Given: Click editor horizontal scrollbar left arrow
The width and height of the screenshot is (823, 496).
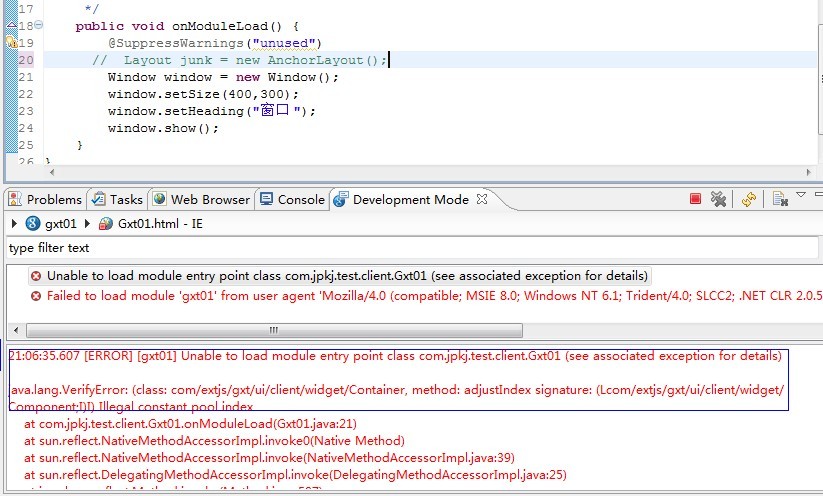Looking at the screenshot, I should [51, 172].
